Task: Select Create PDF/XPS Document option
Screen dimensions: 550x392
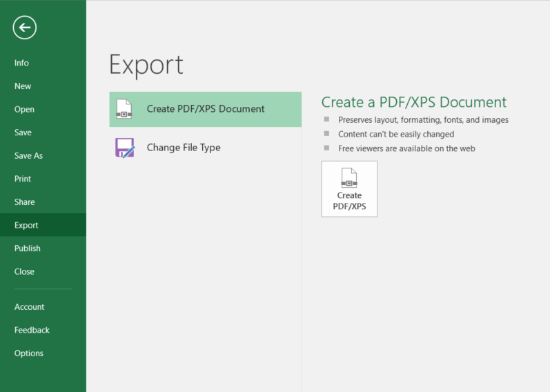Action: (x=206, y=109)
